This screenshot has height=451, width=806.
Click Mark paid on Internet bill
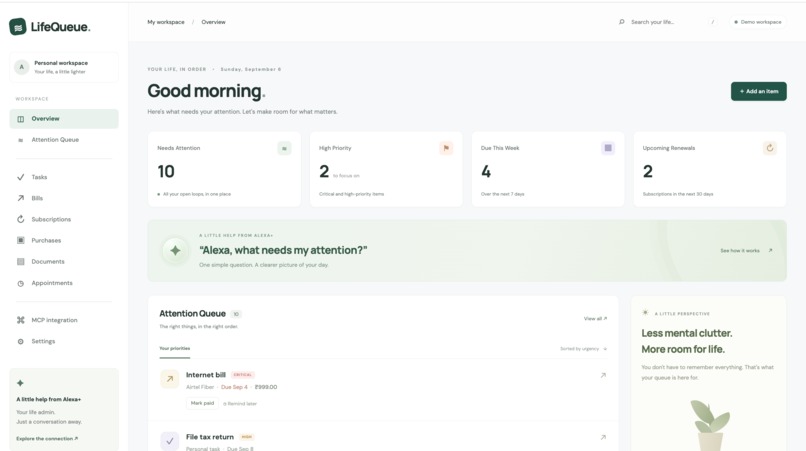pyautogui.click(x=202, y=403)
